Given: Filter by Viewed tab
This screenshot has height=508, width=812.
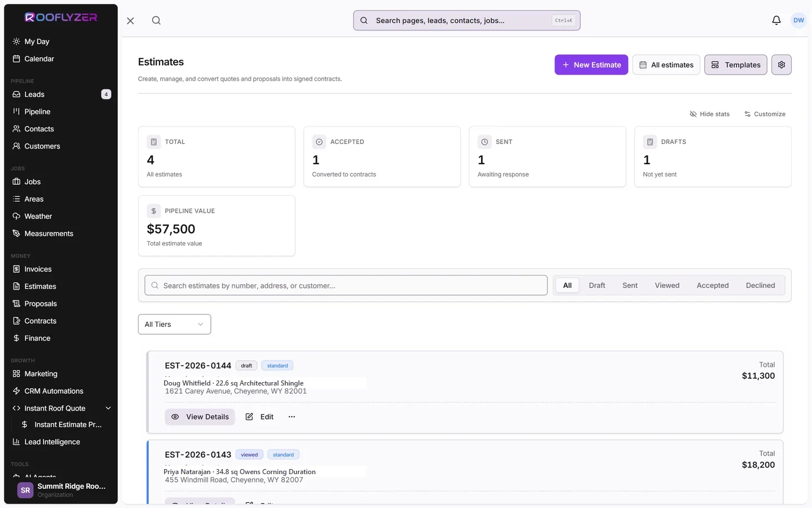Looking at the screenshot, I should pyautogui.click(x=667, y=286).
